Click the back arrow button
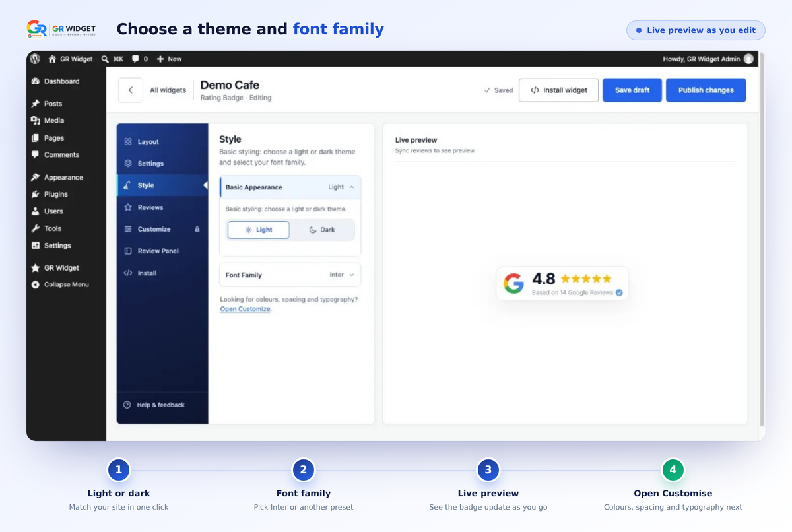 tap(131, 90)
